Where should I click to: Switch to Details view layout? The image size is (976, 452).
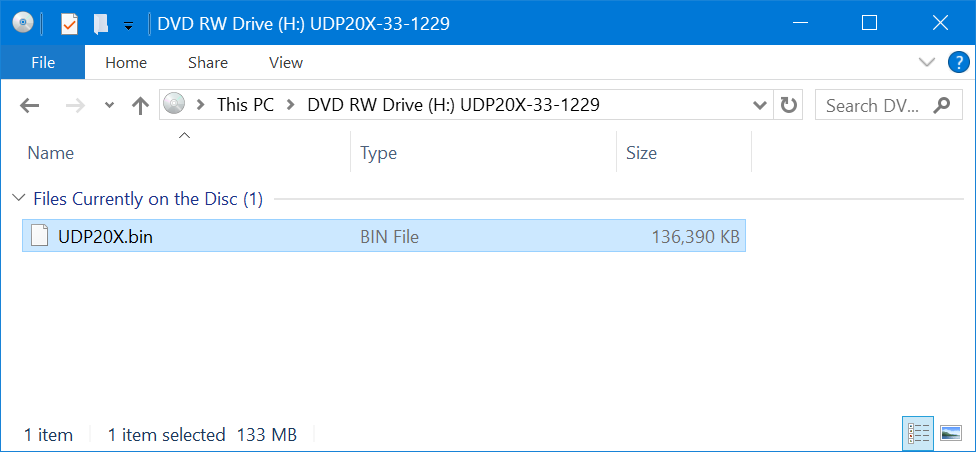918,433
